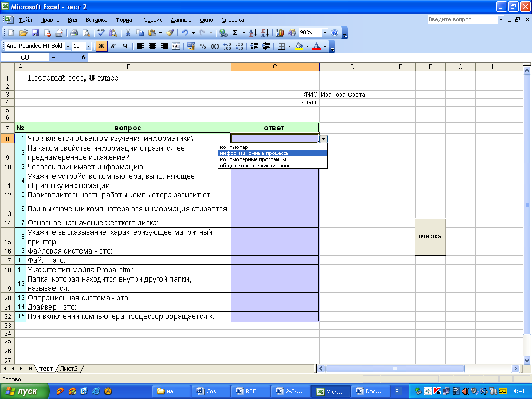
Task: Expand the Paste options arrow
Action: click(161, 33)
